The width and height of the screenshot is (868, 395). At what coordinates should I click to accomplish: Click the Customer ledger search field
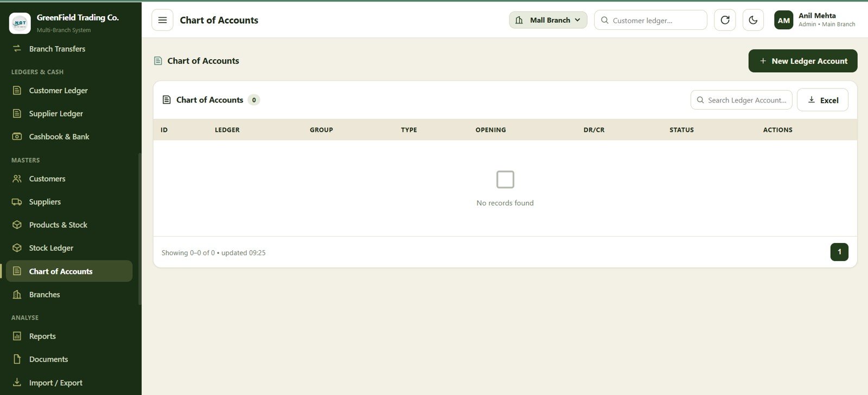click(x=650, y=20)
